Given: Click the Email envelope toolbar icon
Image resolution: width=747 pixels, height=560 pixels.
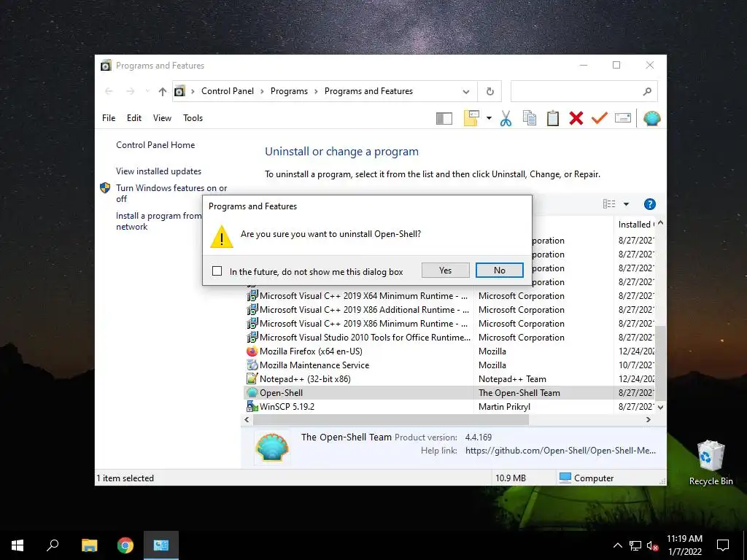Looking at the screenshot, I should click(623, 117).
